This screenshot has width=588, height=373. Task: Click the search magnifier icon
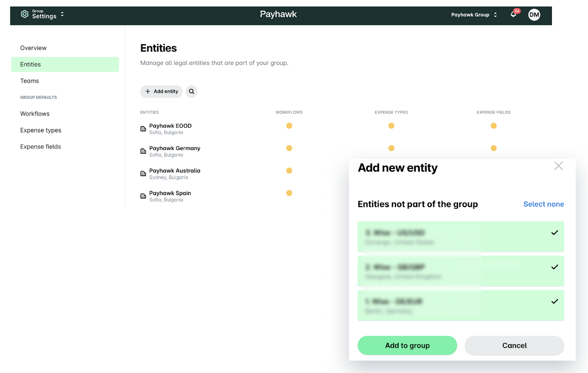click(x=191, y=91)
